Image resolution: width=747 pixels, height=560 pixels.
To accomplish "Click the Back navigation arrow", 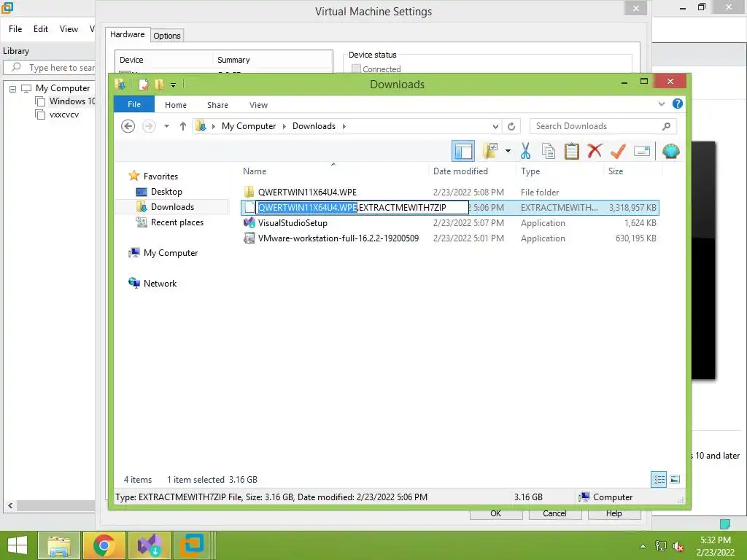I will [x=128, y=126].
